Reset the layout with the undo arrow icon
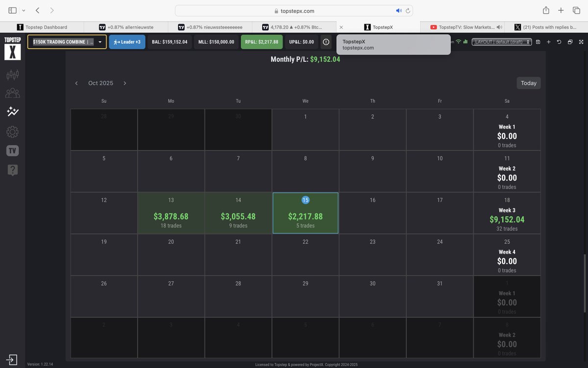 [559, 42]
